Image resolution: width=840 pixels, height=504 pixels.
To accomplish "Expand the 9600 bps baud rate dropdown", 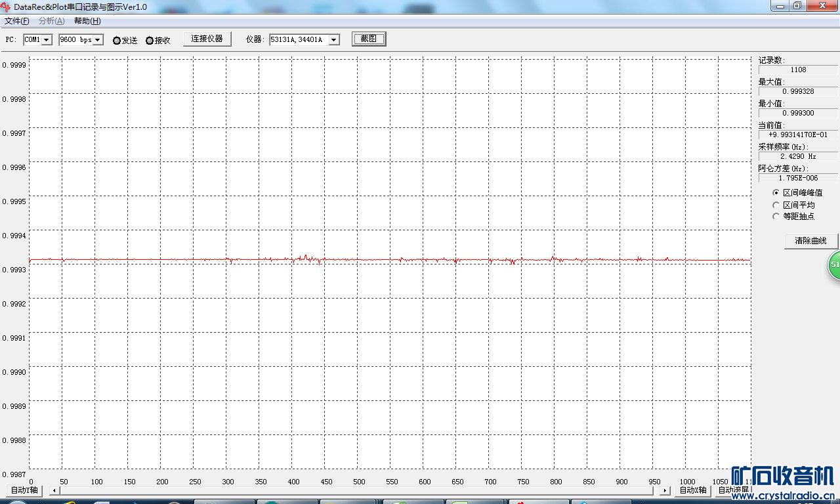I will 98,40.
